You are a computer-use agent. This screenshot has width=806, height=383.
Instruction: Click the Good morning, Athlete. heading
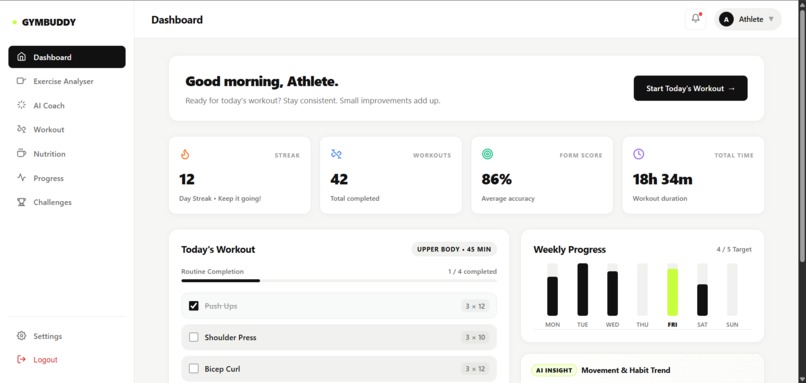tap(262, 81)
